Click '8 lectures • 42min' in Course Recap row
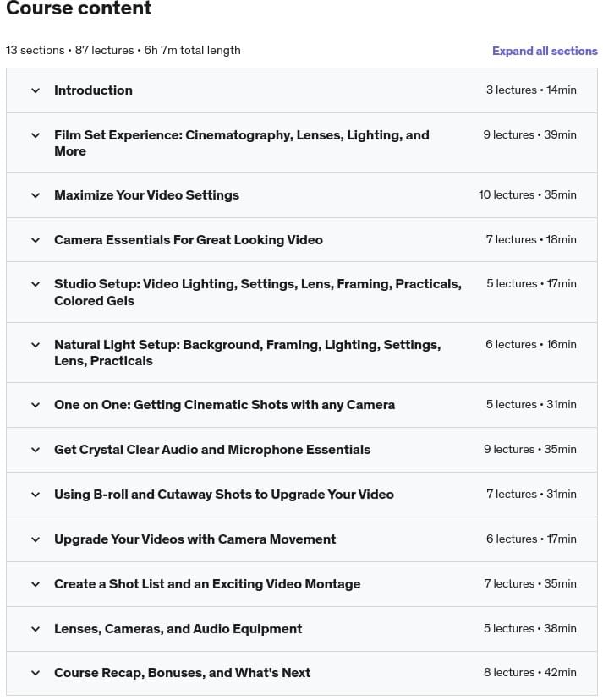This screenshot has width=603, height=700. coord(529,673)
